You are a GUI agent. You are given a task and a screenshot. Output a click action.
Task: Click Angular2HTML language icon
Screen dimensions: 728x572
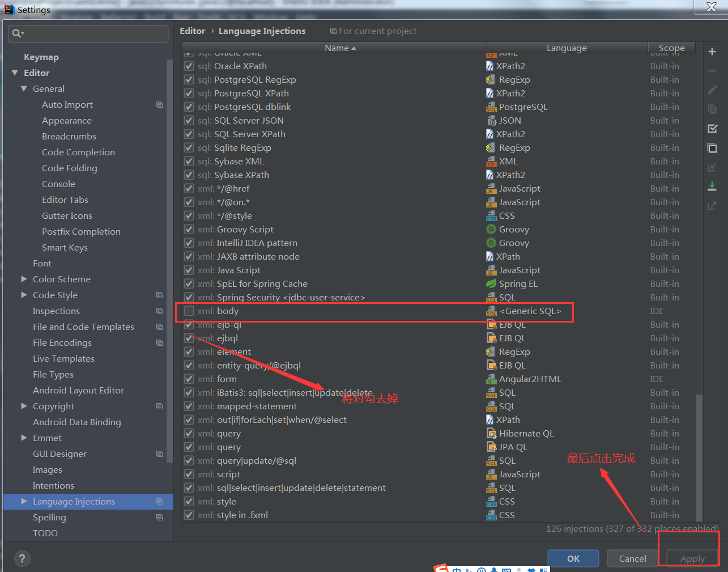(x=491, y=379)
